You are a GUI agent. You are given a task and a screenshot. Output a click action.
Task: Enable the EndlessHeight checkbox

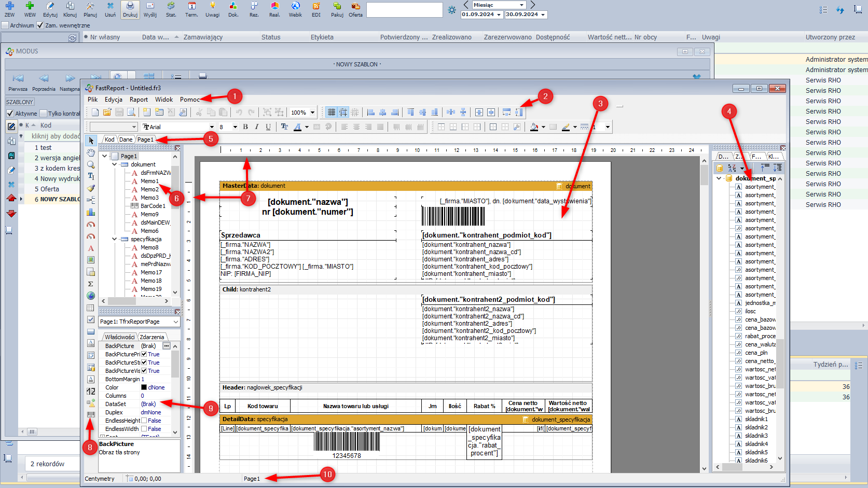(x=144, y=421)
